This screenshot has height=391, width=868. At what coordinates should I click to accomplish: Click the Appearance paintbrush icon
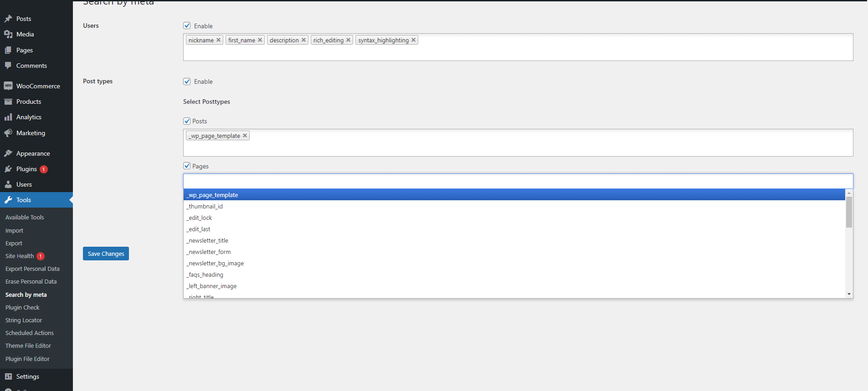(x=8, y=153)
